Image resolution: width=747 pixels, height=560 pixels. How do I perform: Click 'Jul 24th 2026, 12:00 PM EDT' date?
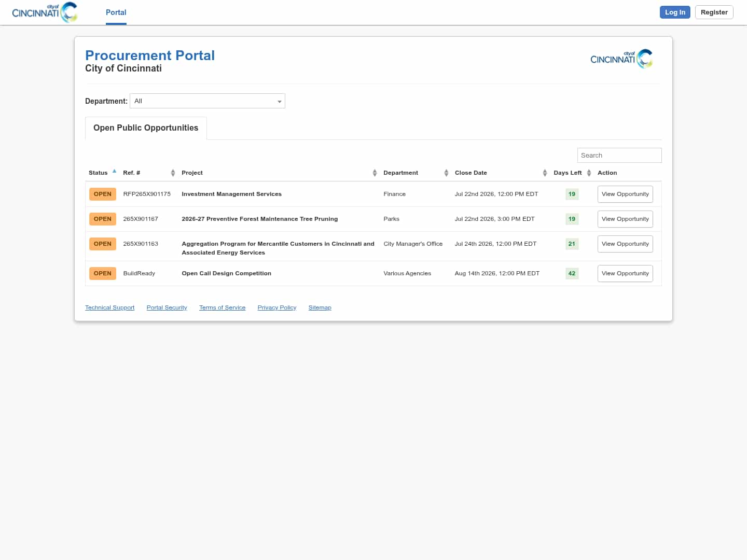[x=495, y=244]
